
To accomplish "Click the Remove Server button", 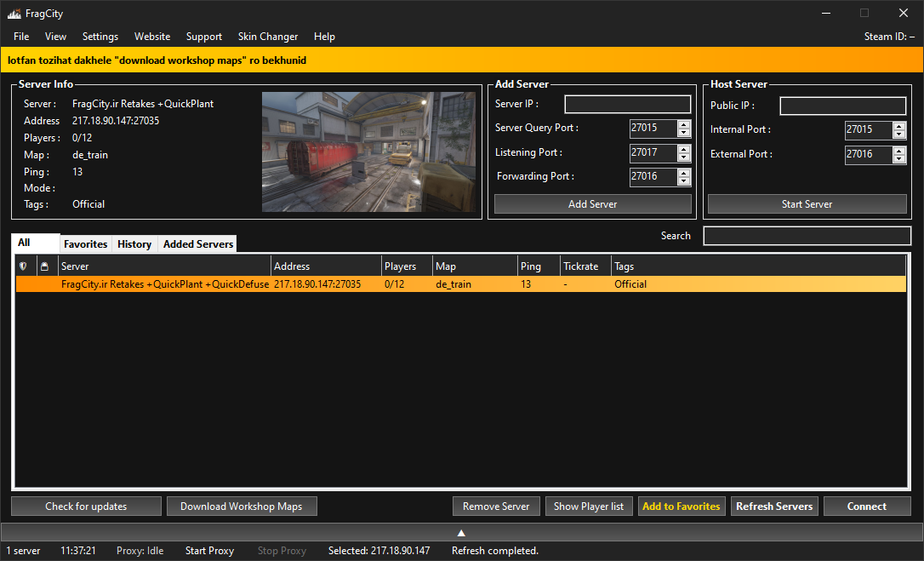I will click(496, 507).
